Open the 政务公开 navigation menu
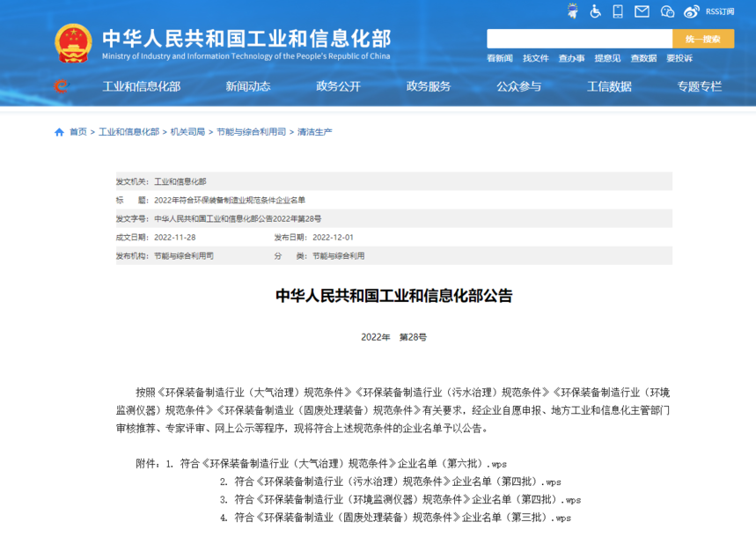Screen dimensions: 756x537 pyautogui.click(x=339, y=86)
